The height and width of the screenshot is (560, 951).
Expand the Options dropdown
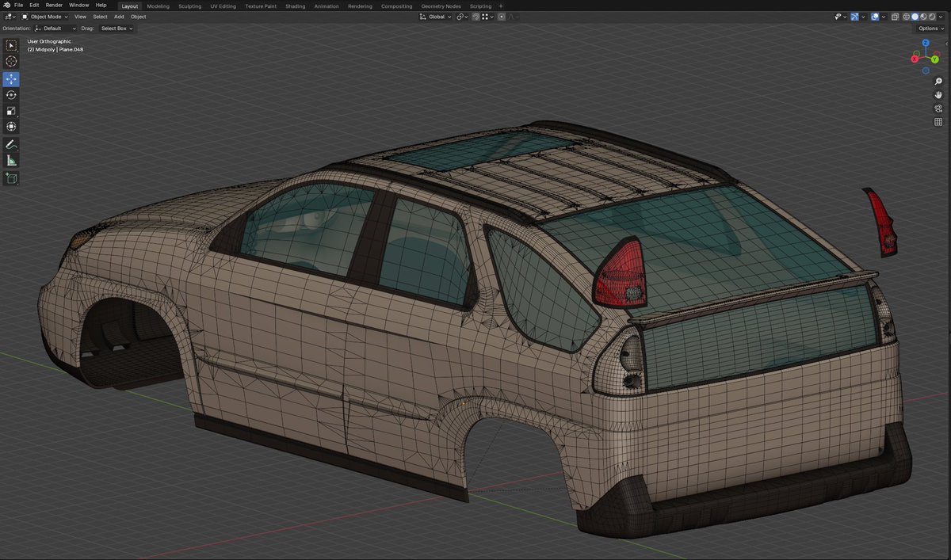pos(930,29)
